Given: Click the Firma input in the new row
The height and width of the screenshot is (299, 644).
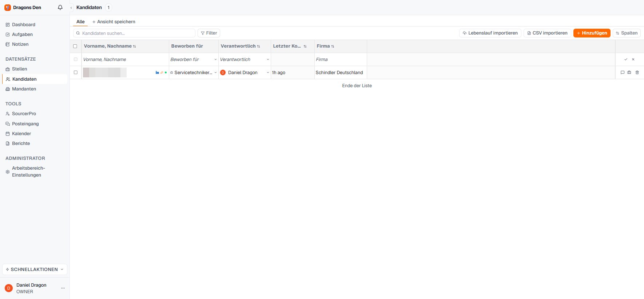Looking at the screenshot, I should (x=341, y=60).
